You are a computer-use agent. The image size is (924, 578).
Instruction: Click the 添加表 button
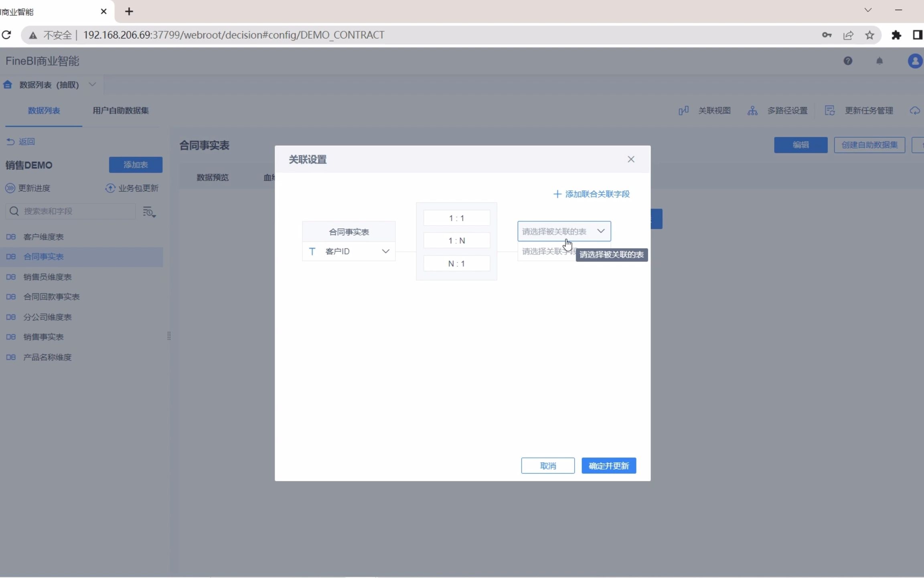pos(136,165)
